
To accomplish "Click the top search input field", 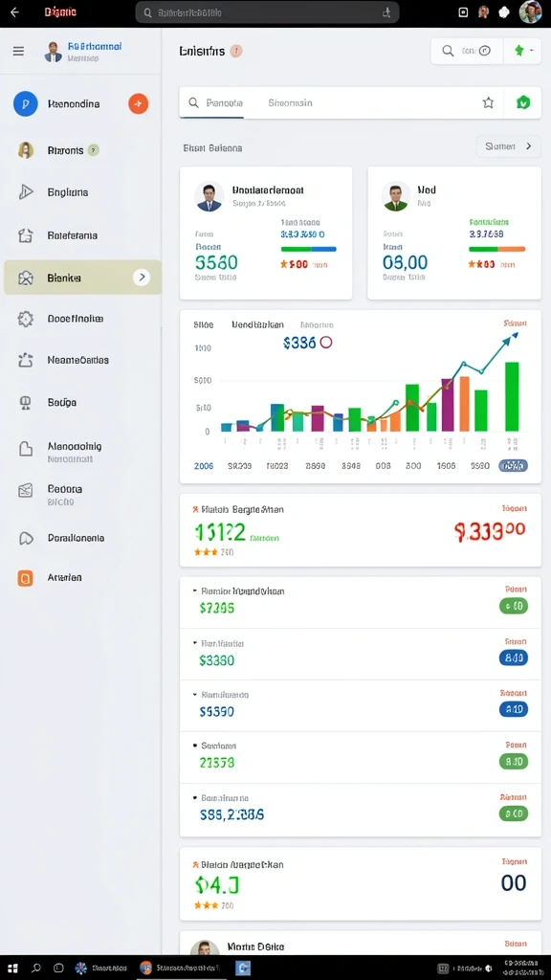I will coord(268,12).
